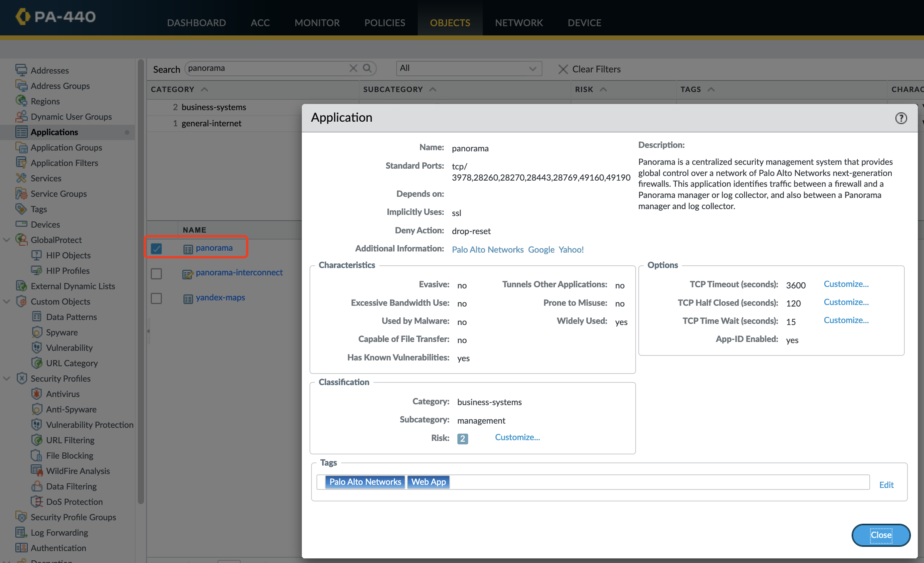Clear search text with X icon

(x=353, y=68)
